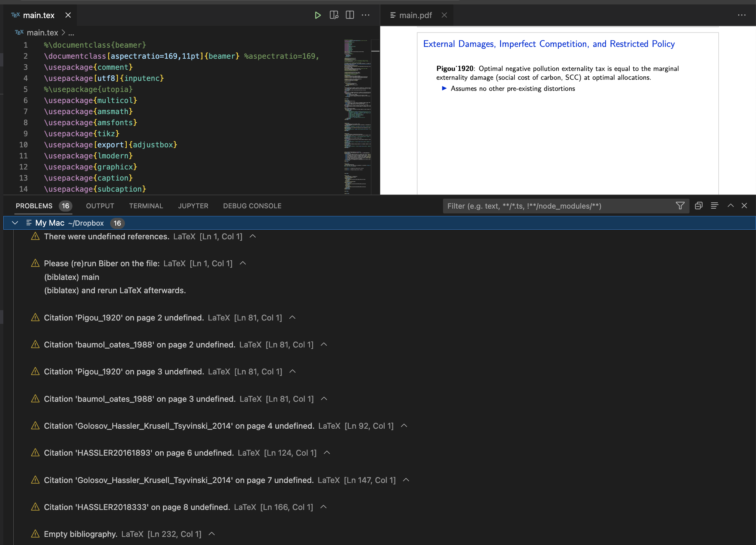Build the LaTeX project with the green play icon
Image resolution: width=756 pixels, height=545 pixels.
point(317,15)
